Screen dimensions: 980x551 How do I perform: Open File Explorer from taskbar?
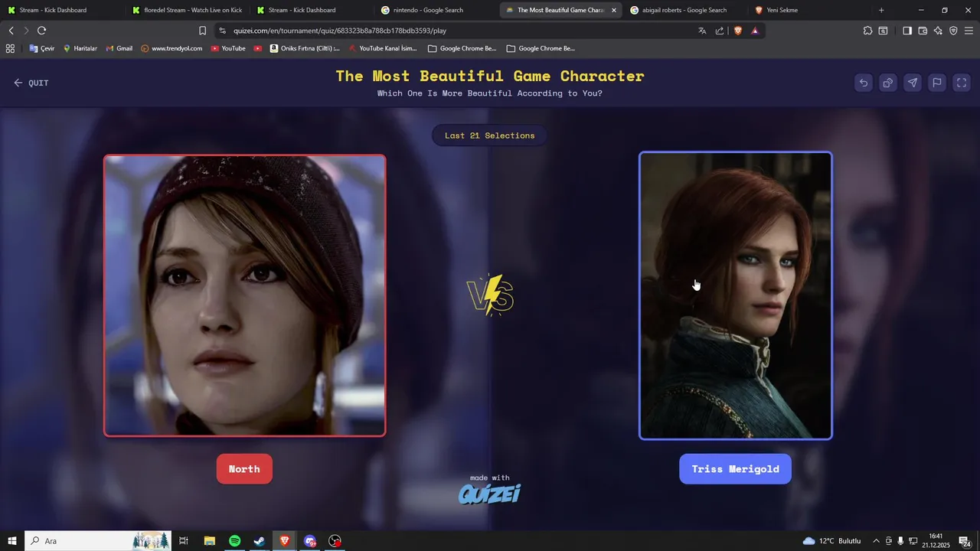pyautogui.click(x=209, y=541)
